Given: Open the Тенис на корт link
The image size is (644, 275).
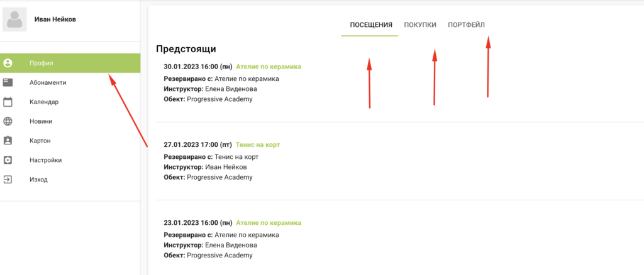Looking at the screenshot, I should [x=258, y=144].
